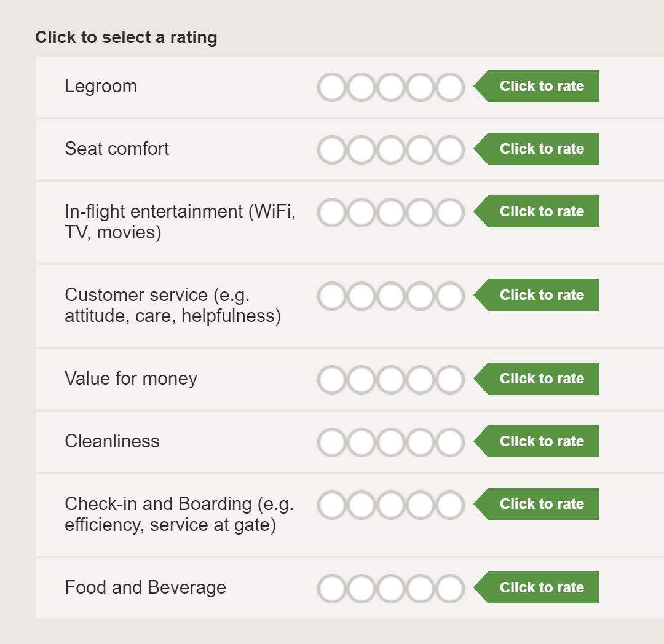664x644 pixels.
Task: Click 'Click to rate' next to Cleanliness
Action: point(536,441)
